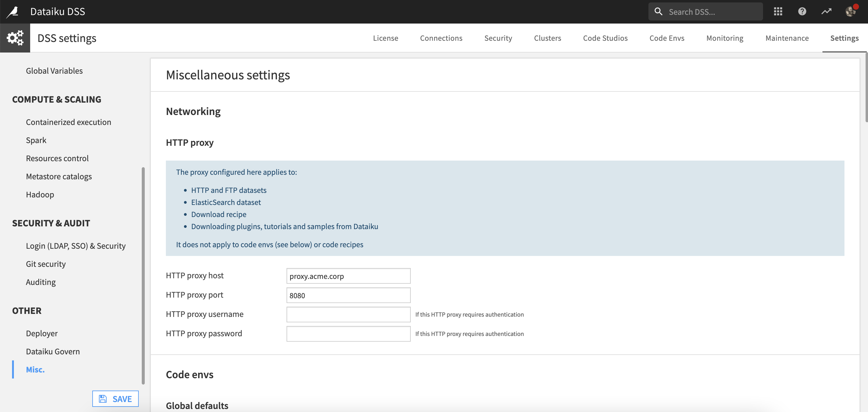Screen dimensions: 868x412
Task: Click the DSS settings page title
Action: pos(67,38)
